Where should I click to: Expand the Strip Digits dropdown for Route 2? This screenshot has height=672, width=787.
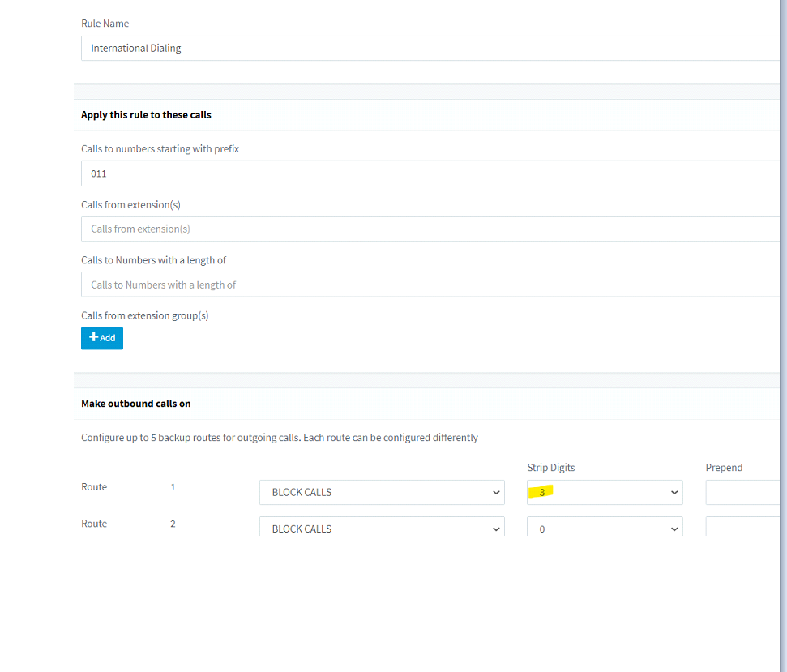(604, 529)
